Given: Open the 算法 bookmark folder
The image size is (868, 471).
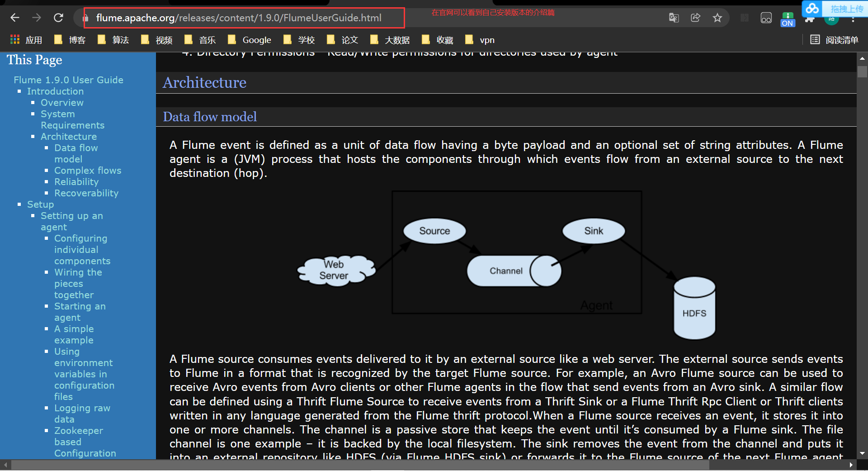Looking at the screenshot, I should pos(113,40).
